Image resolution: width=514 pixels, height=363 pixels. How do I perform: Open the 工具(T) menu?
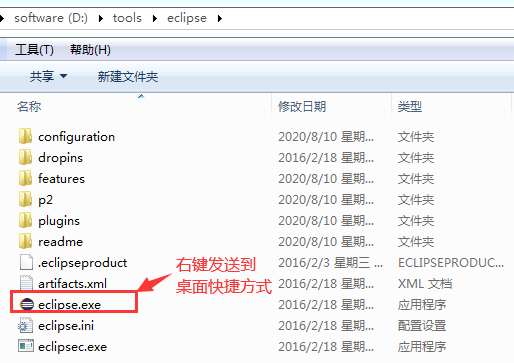pos(34,50)
